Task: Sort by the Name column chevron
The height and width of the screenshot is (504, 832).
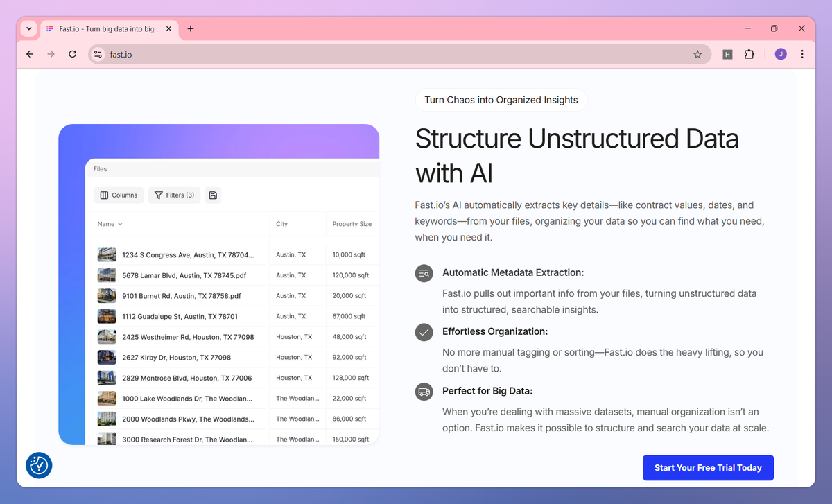Action: coord(120,224)
